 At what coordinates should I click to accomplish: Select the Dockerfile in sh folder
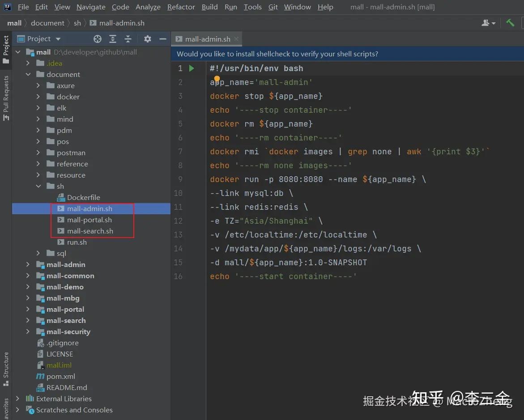(83, 197)
